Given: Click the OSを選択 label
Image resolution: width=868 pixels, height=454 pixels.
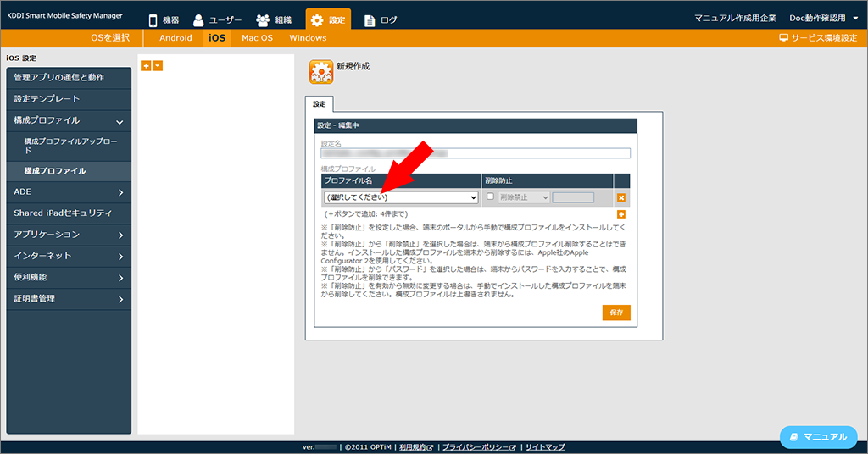Looking at the screenshot, I should (110, 37).
